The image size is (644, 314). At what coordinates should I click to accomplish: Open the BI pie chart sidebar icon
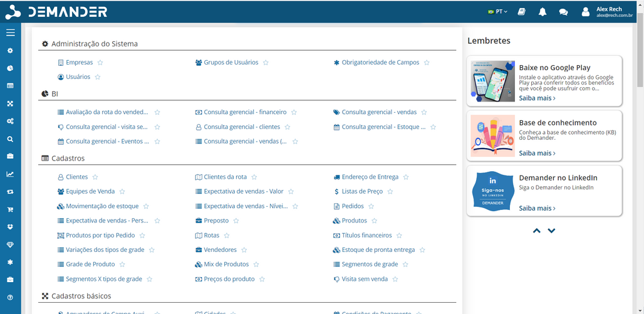pyautogui.click(x=10, y=68)
